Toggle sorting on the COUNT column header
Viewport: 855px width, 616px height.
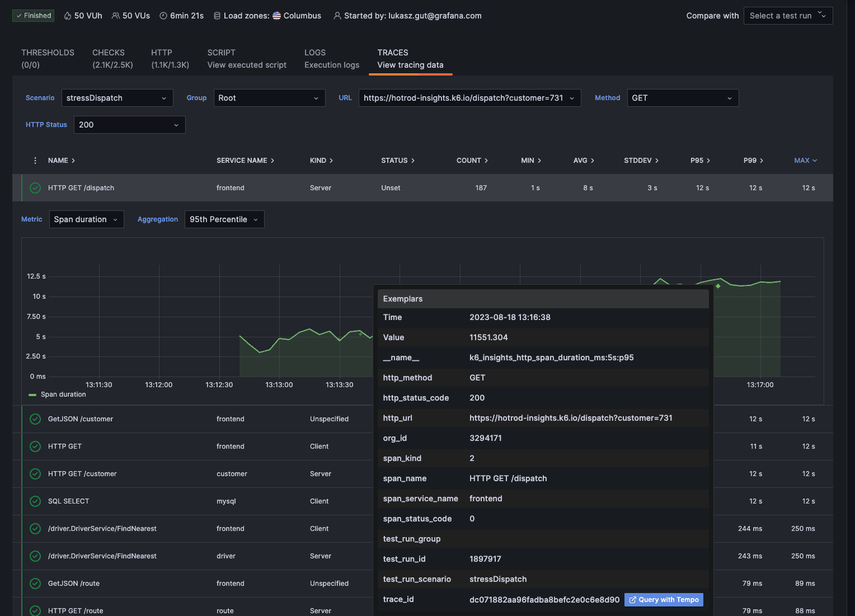(472, 160)
